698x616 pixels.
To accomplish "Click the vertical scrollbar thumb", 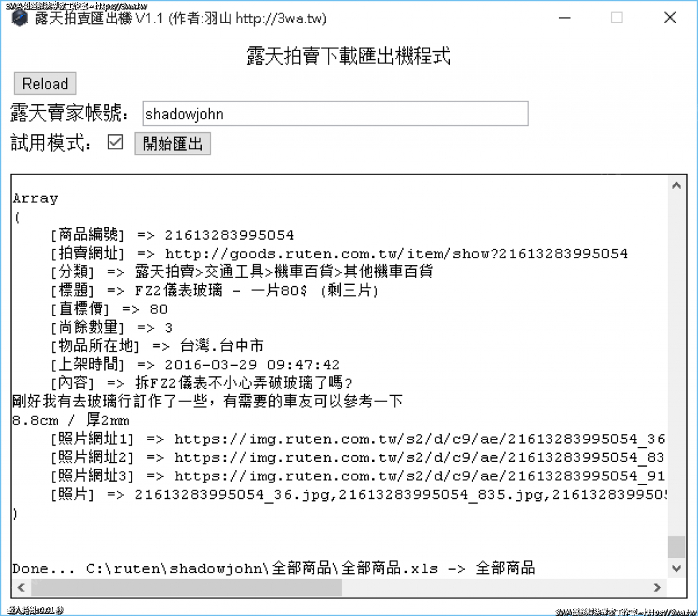I will (x=676, y=546).
